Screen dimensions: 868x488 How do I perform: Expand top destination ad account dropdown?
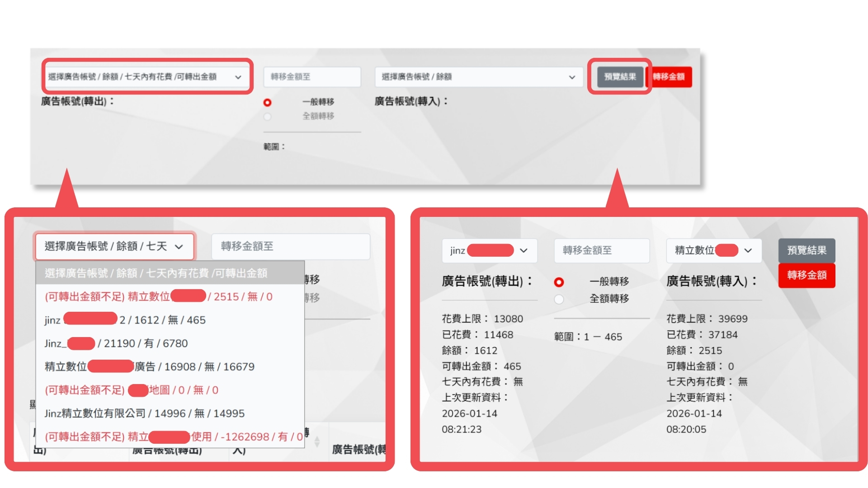[x=478, y=77]
